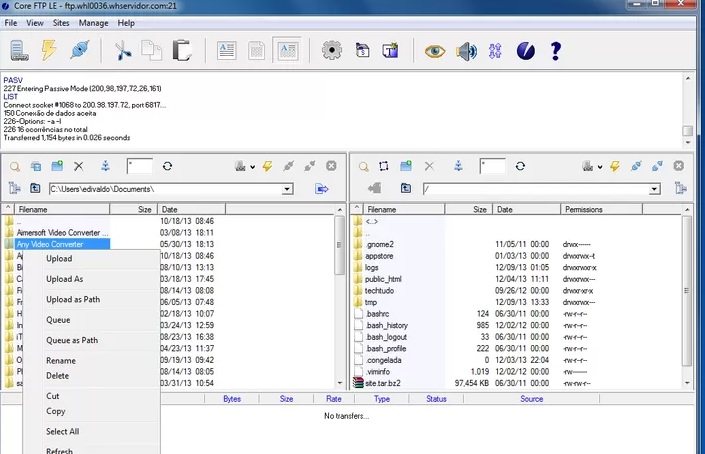Click the scissors Cut icon in toolbar

click(x=123, y=50)
